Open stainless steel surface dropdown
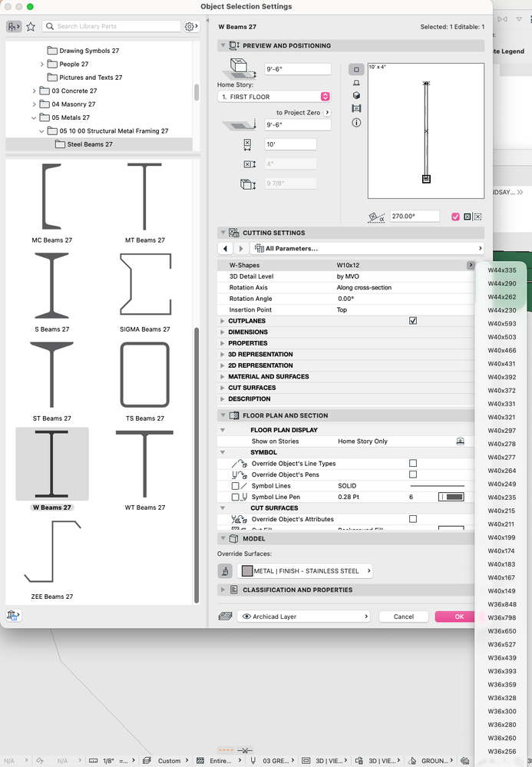Viewport: 532px width, 767px height. click(x=305, y=571)
